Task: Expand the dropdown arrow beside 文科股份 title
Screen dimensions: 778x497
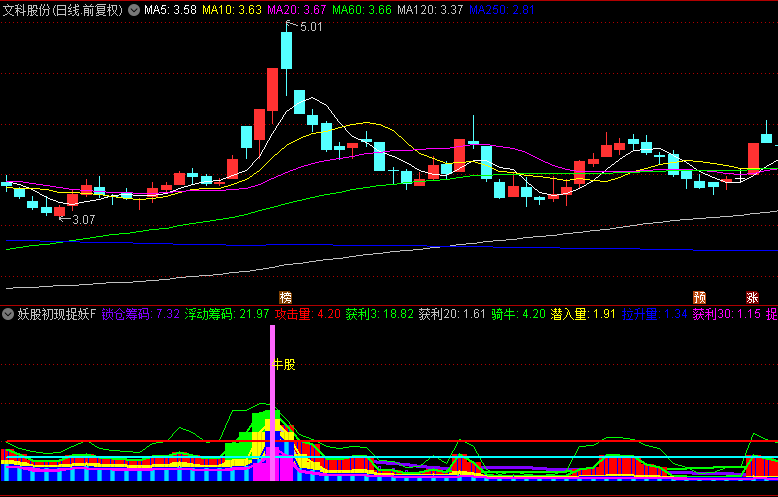Action: pyautogui.click(x=135, y=10)
